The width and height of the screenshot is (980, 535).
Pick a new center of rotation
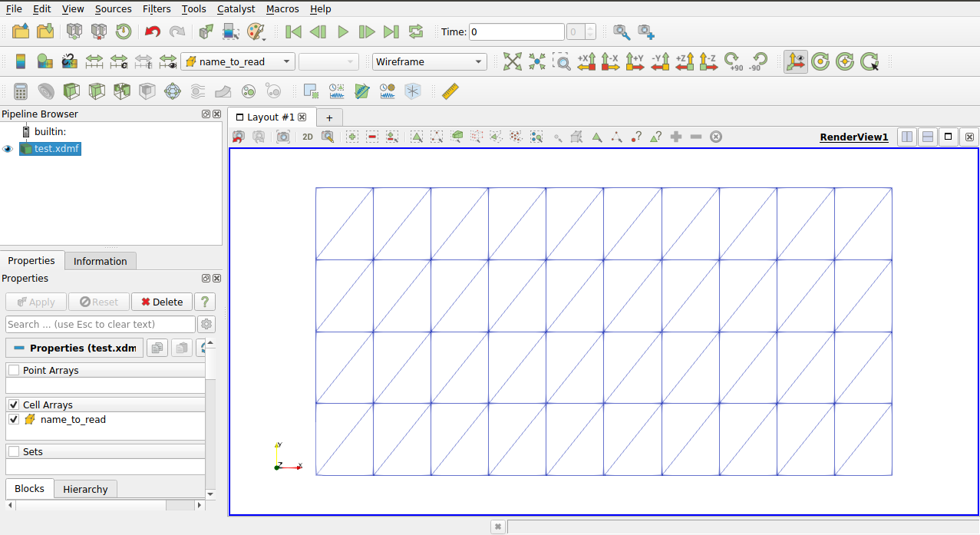869,61
